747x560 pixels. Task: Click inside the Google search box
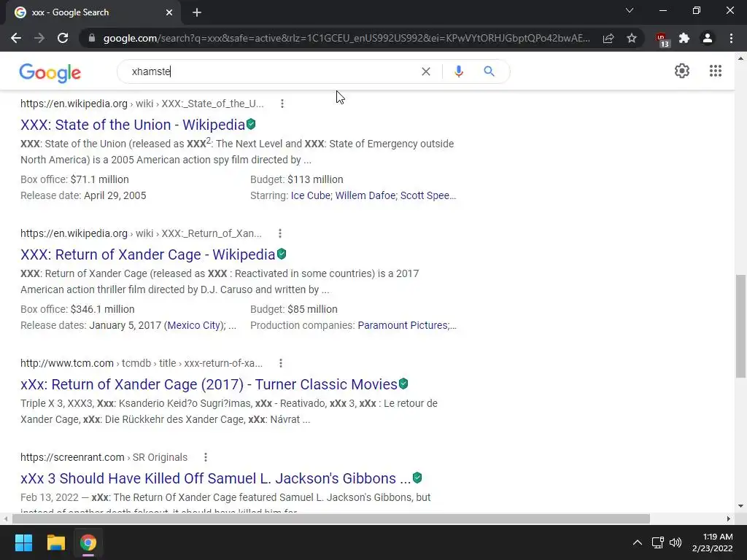(271, 71)
